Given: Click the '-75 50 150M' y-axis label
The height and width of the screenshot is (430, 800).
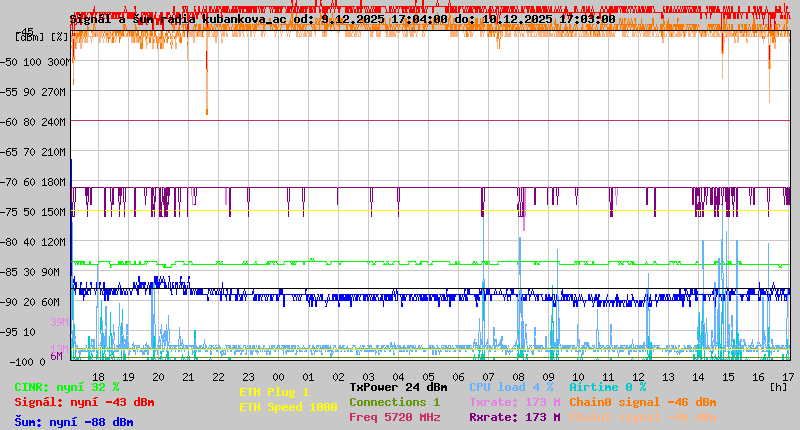Looking at the screenshot, I should [33, 212].
